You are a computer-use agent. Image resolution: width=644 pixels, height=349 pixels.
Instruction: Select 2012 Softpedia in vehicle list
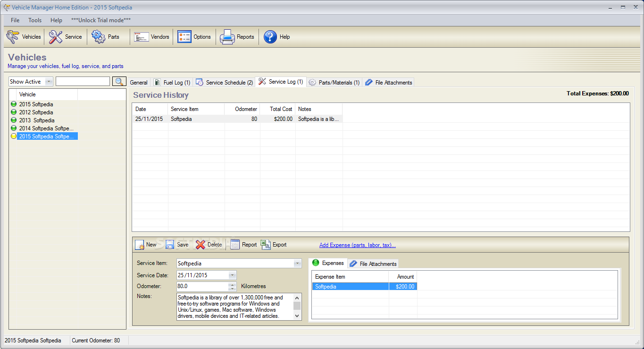(x=36, y=112)
